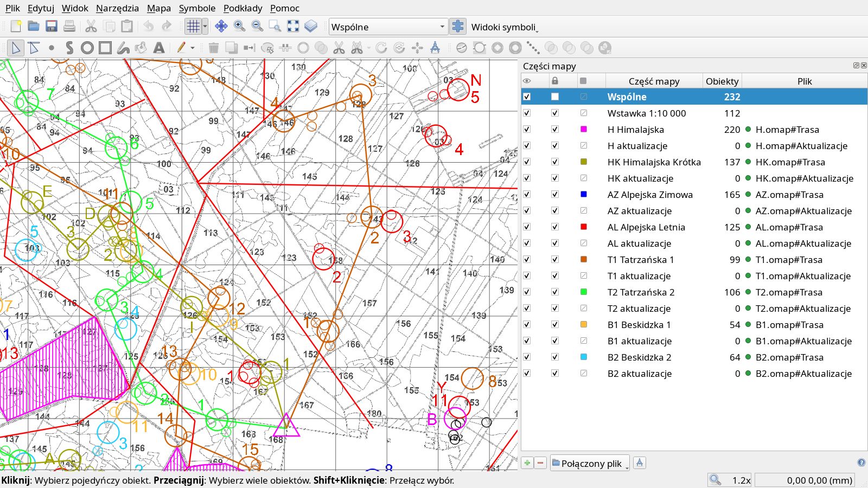This screenshot has width=868, height=488.
Task: Toggle visibility of H Himalajska part
Action: point(527,130)
